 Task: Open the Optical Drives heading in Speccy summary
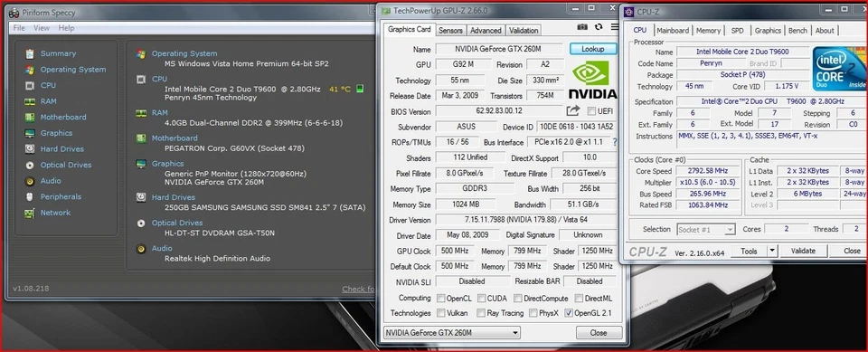(x=177, y=223)
